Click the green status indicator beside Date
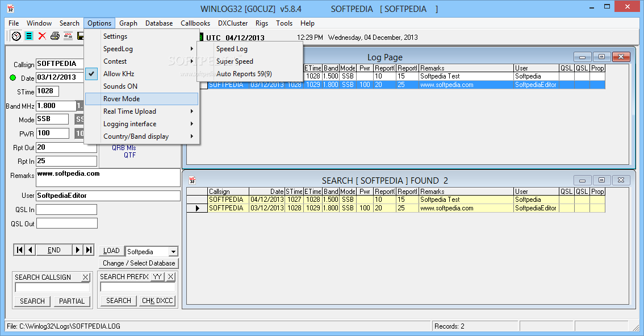The width and height of the screenshot is (644, 336). coord(12,78)
